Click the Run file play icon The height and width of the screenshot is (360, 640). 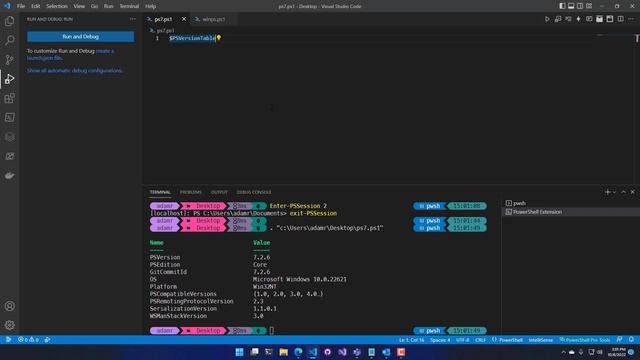coord(547,19)
